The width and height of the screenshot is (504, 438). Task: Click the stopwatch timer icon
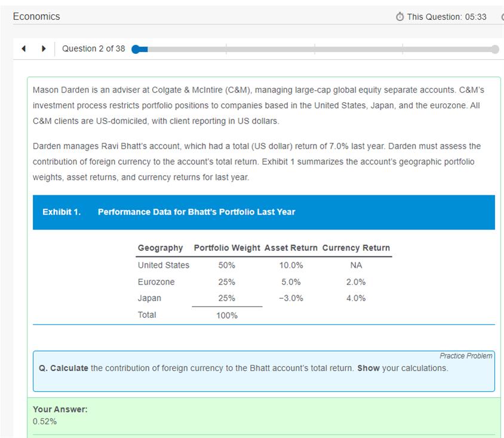(x=399, y=17)
